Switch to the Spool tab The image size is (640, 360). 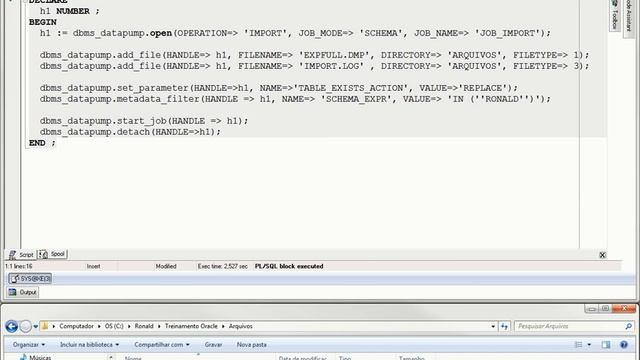pyautogui.click(x=52, y=254)
